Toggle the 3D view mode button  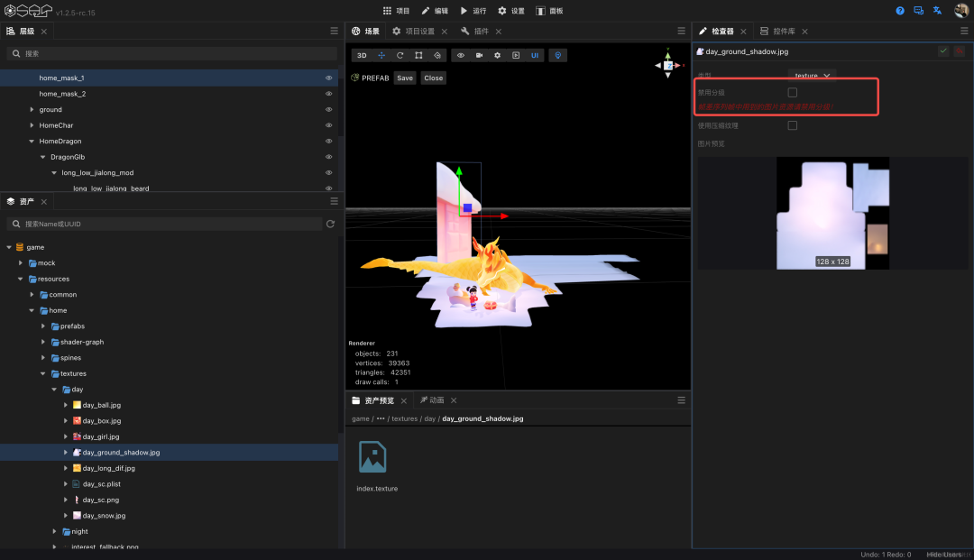pyautogui.click(x=362, y=55)
